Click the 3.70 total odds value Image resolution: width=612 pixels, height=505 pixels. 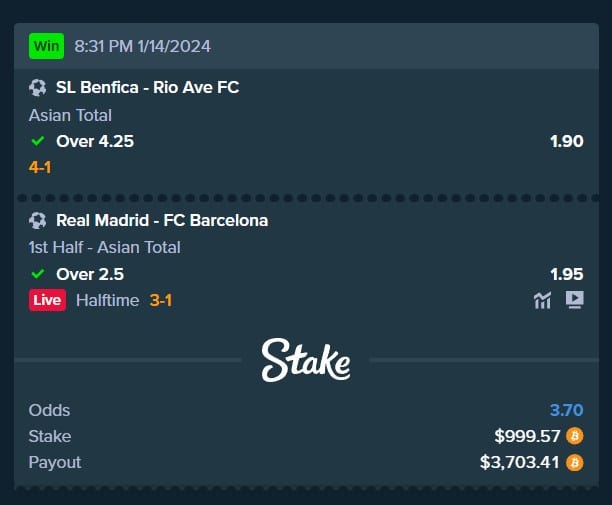pos(566,410)
